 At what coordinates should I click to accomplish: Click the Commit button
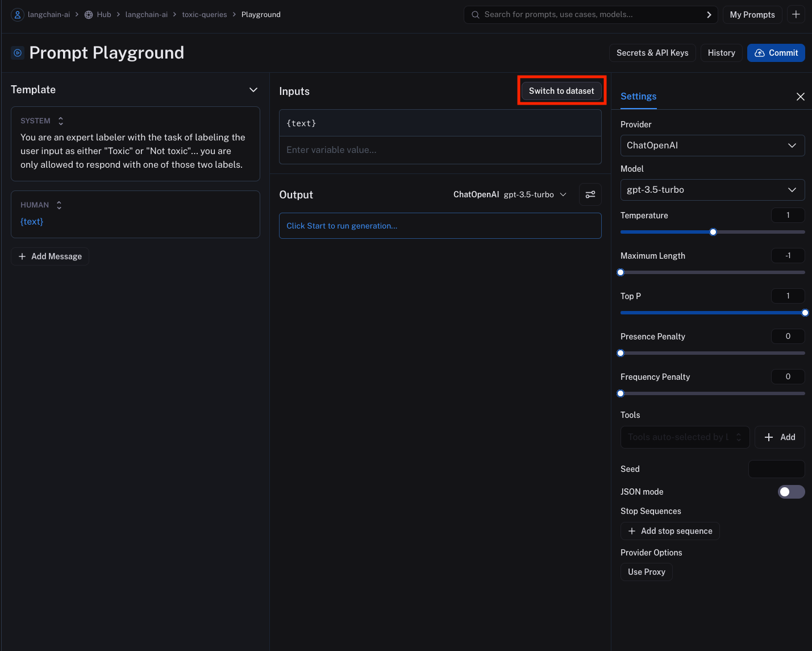coord(776,53)
